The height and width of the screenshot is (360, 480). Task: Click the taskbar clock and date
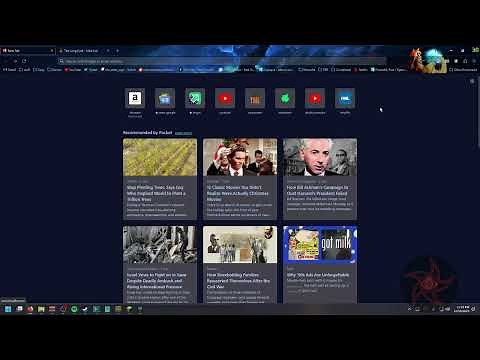(462, 309)
